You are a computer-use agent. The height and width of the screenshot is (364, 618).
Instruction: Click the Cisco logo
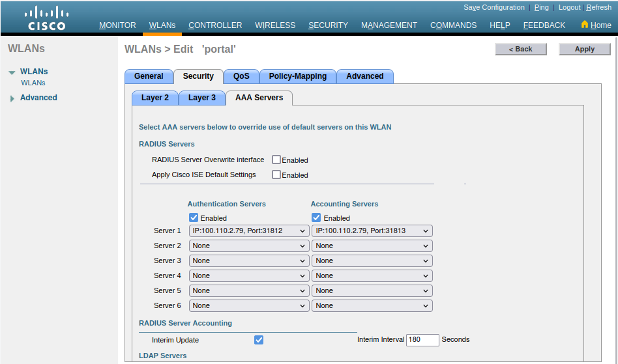(46, 18)
